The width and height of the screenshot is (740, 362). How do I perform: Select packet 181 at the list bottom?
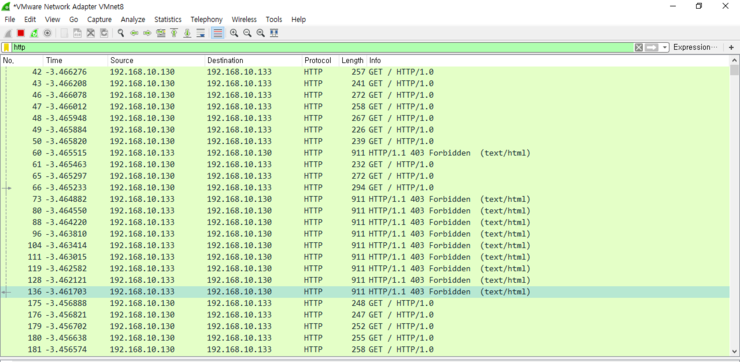coord(365,350)
